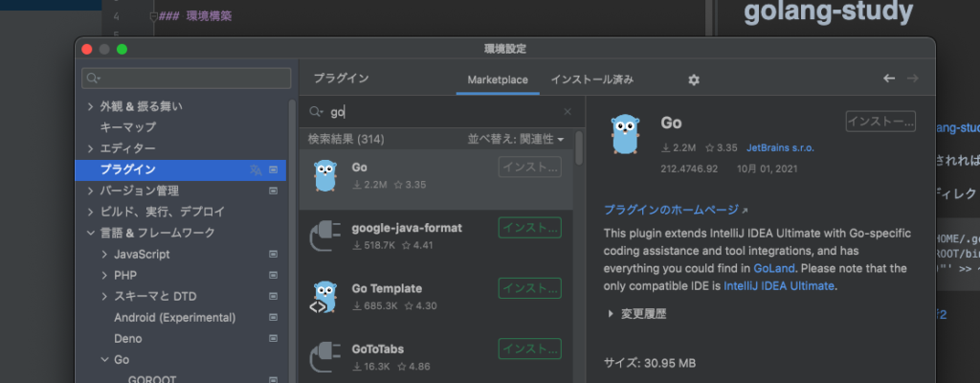
Task: Click install button in Go details pane
Action: click(x=880, y=122)
